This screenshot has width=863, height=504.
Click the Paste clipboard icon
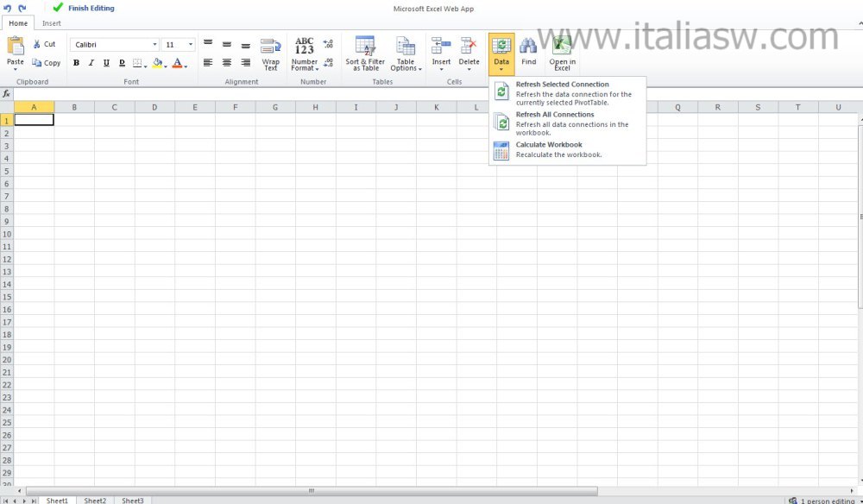[x=16, y=47]
